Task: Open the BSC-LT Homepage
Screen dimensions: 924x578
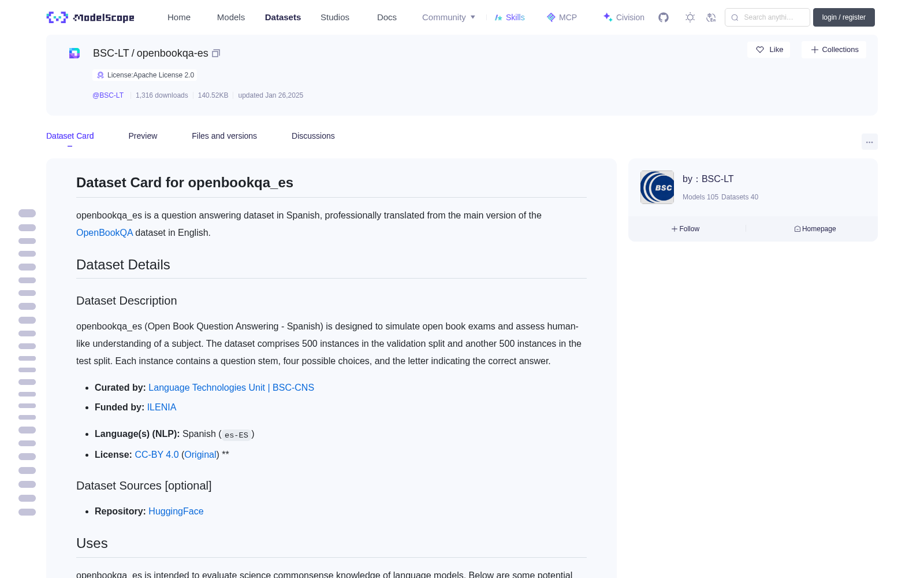Action: tap(815, 229)
